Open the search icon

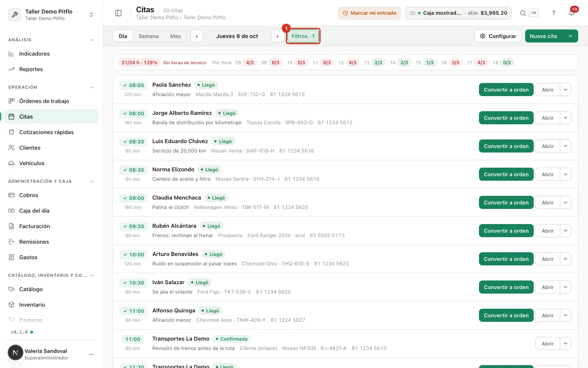[x=523, y=13]
